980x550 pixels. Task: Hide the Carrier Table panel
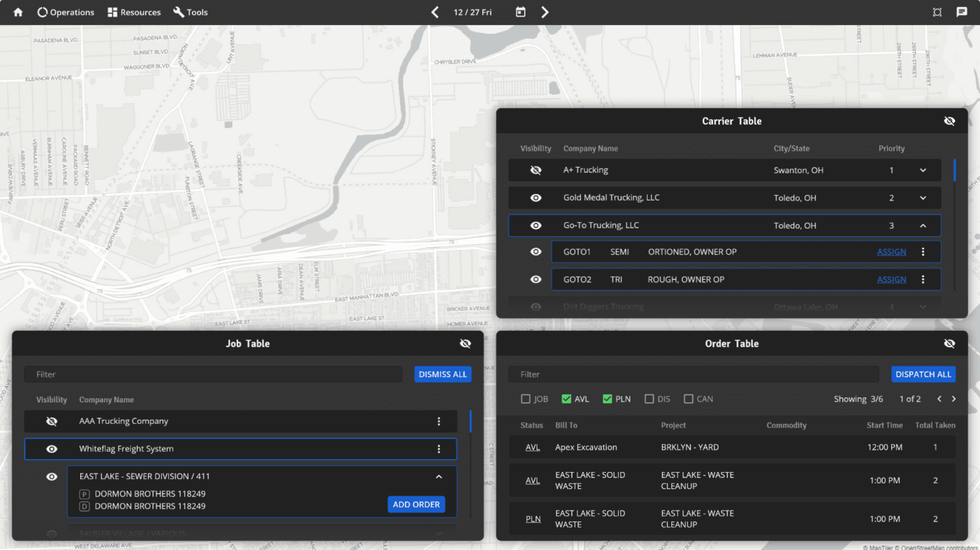click(950, 121)
